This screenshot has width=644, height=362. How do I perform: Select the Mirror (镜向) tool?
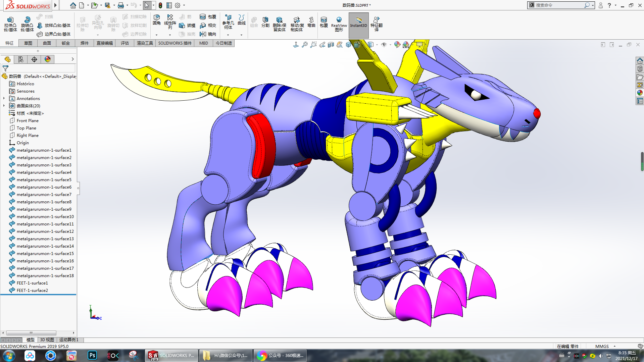coord(208,34)
